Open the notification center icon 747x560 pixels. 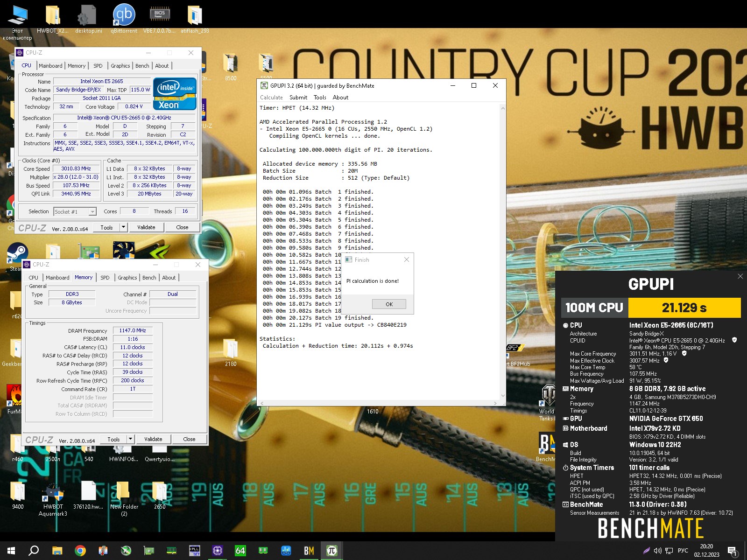732,551
